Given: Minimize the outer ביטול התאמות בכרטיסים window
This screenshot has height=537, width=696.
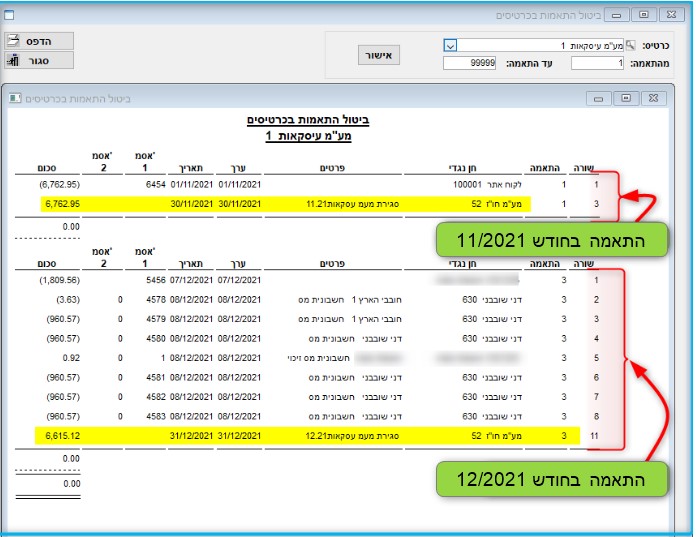Looking at the screenshot, I should click(617, 15).
